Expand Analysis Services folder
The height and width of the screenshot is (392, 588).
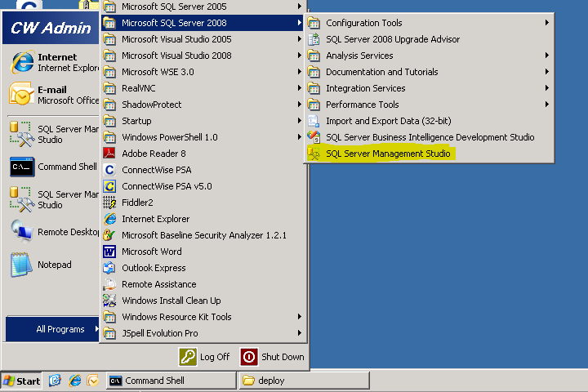[359, 56]
